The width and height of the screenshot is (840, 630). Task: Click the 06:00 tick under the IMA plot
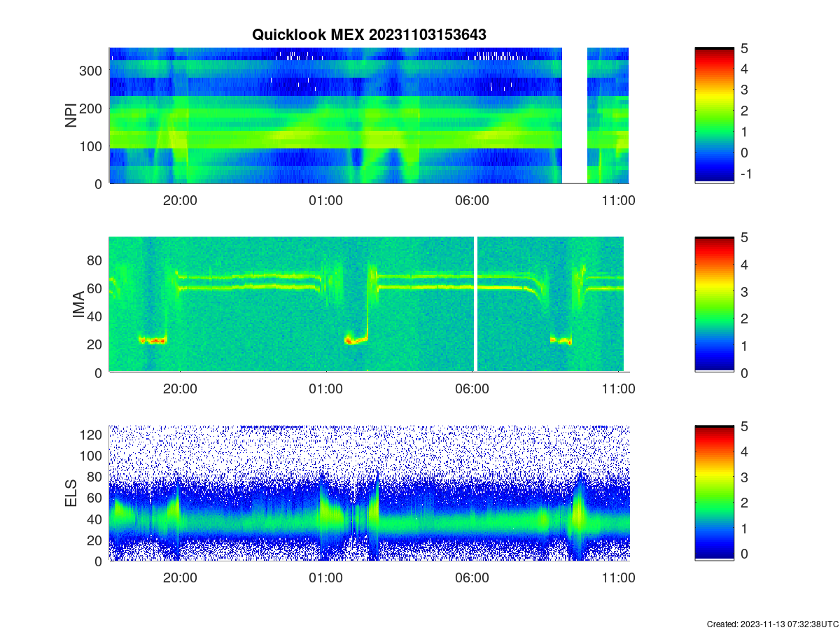[x=472, y=389]
